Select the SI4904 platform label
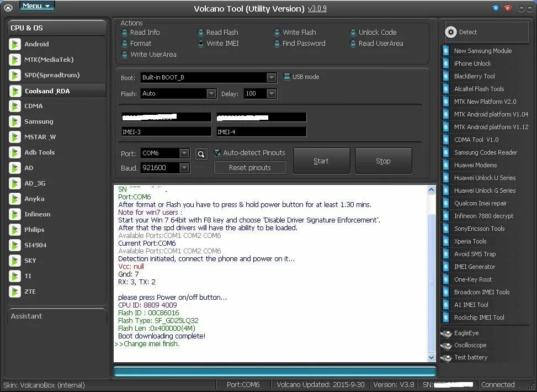537x392 pixels. [36, 245]
